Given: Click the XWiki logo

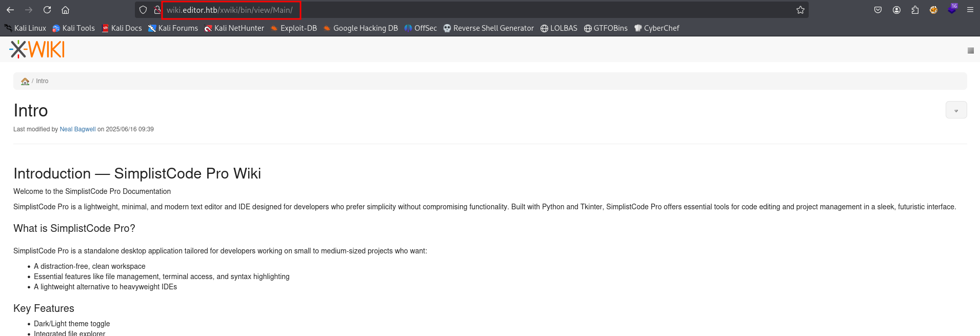Looking at the screenshot, I should (x=37, y=50).
